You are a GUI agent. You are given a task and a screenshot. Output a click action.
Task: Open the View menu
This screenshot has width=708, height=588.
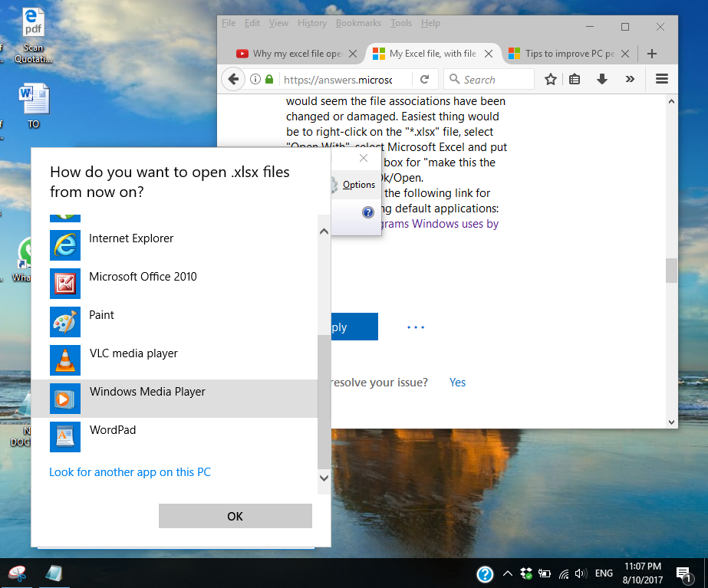pyautogui.click(x=278, y=23)
